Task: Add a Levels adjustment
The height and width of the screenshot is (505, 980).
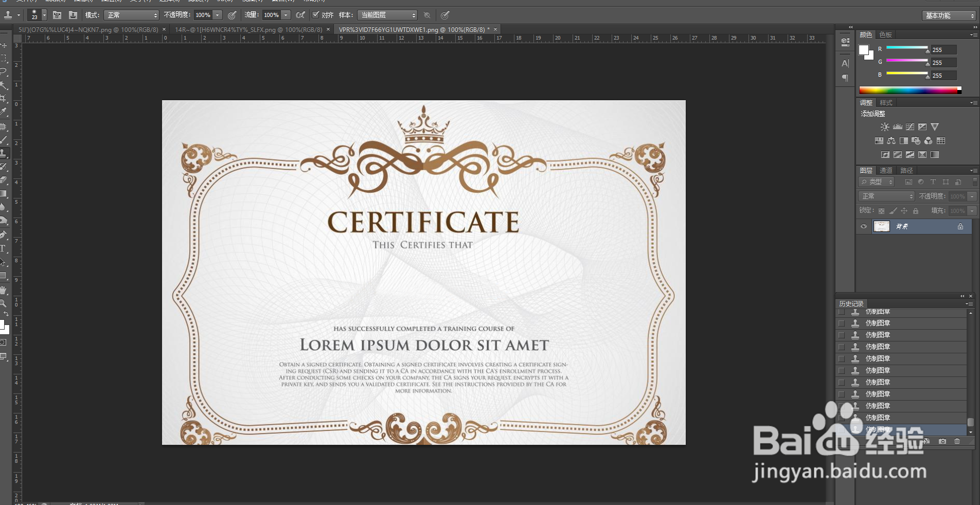Action: [x=898, y=127]
